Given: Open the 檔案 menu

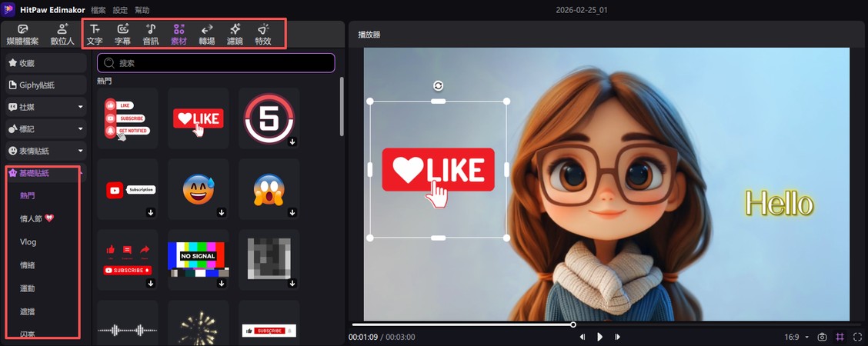Looking at the screenshot, I should [x=98, y=10].
